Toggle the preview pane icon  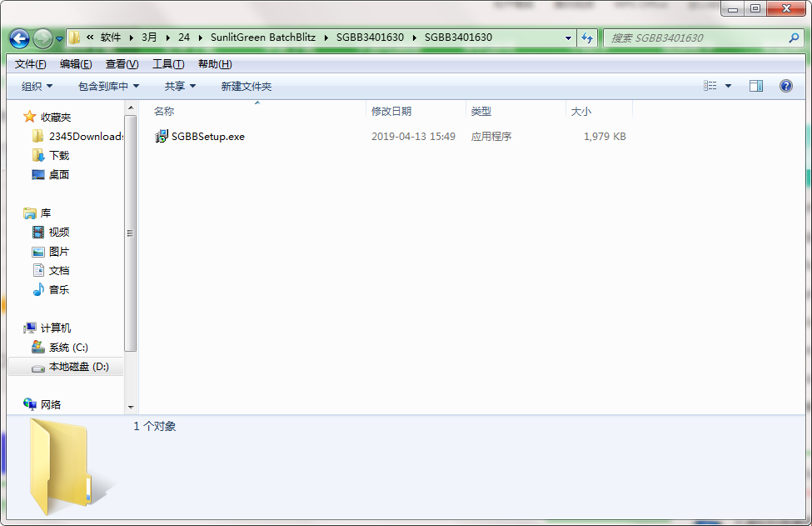point(756,86)
